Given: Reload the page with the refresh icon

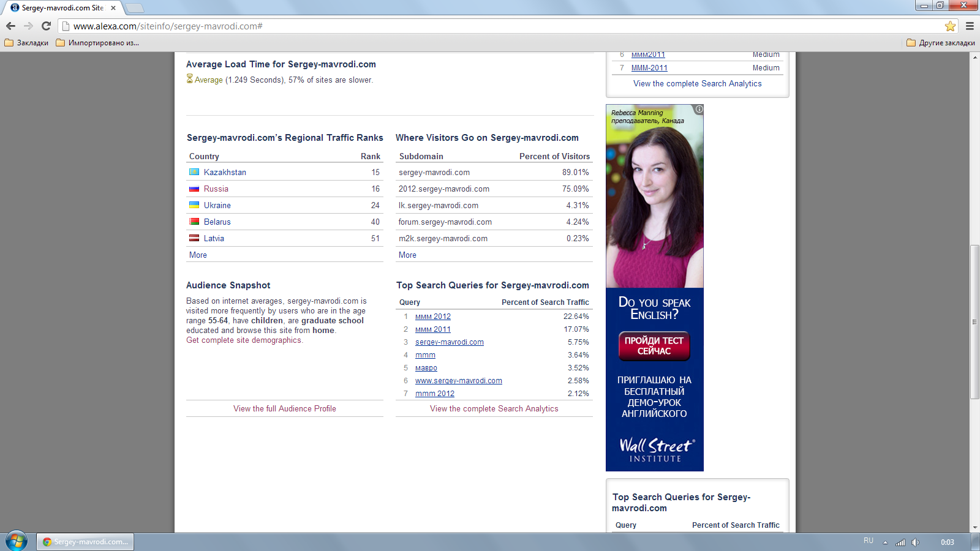Looking at the screenshot, I should pyautogui.click(x=46, y=26).
